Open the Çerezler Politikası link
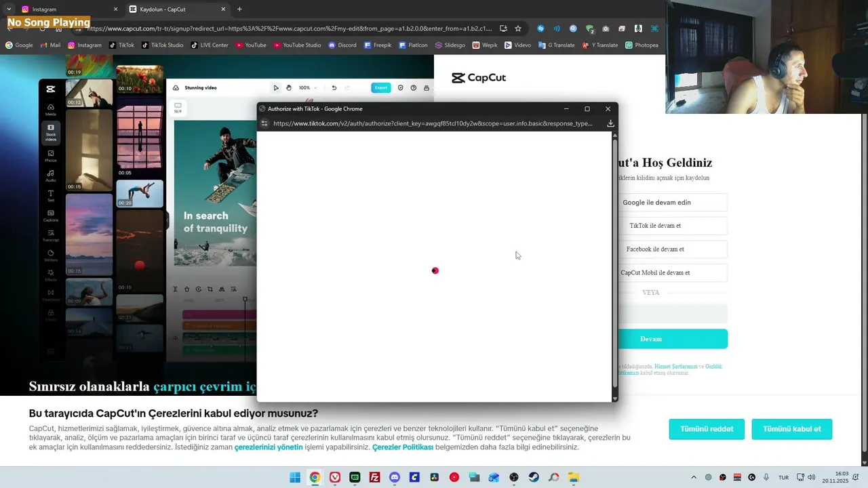The height and width of the screenshot is (488, 868). (x=403, y=447)
